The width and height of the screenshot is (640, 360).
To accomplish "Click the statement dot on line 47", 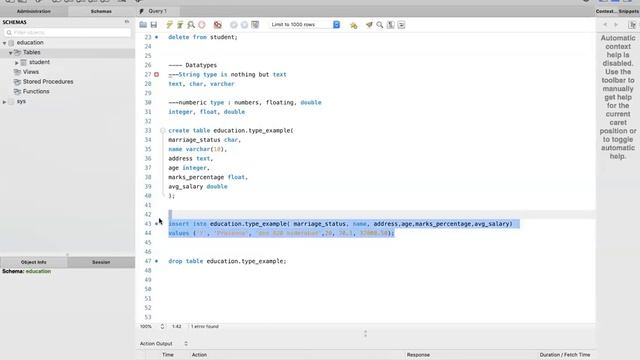I will [156, 261].
